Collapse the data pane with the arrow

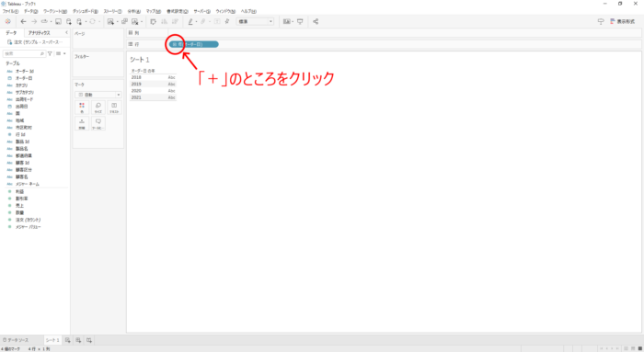(66, 32)
